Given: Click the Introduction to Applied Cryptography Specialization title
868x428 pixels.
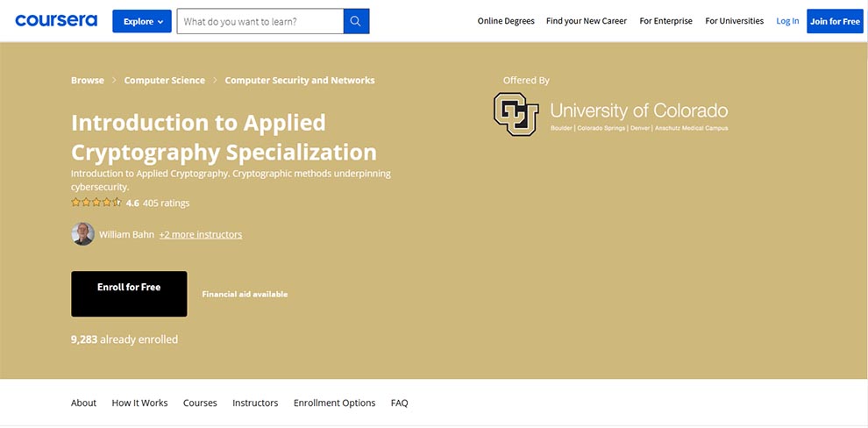Looking at the screenshot, I should pos(224,138).
